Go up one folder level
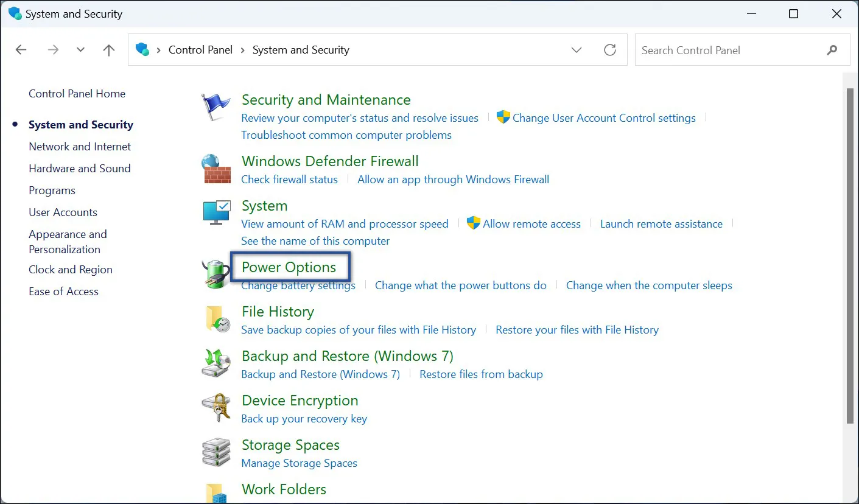Screen dimensions: 859x504 109,50
